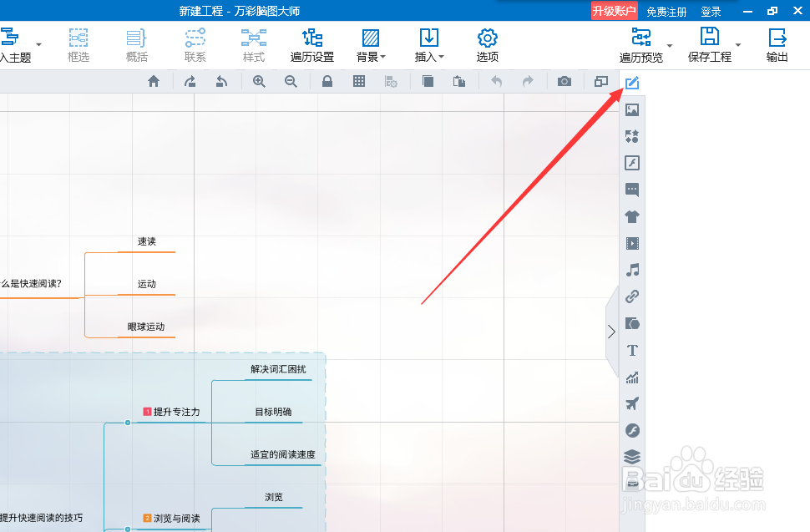This screenshot has width=810, height=532.
Task: Expand the side panel chevron
Action: [x=611, y=332]
